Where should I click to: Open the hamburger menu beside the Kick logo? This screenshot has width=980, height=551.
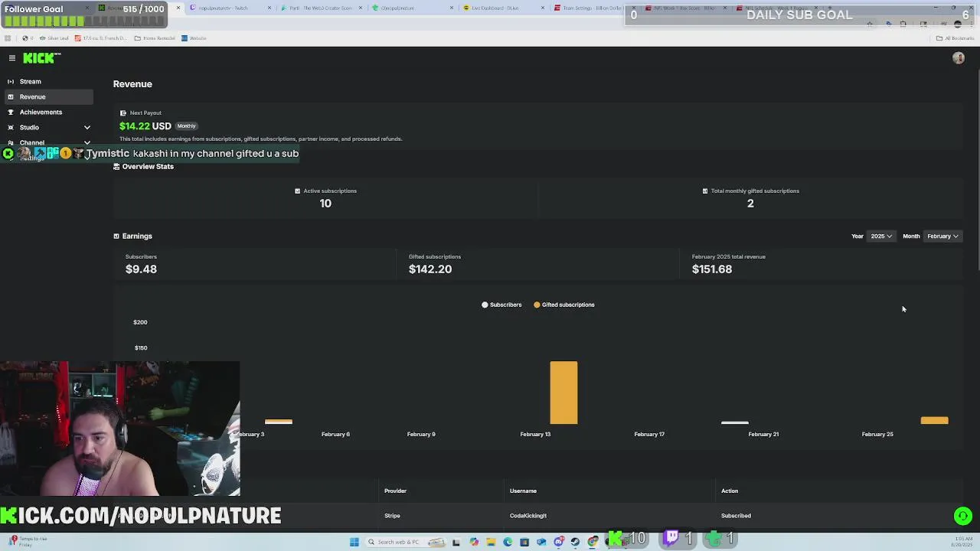pyautogui.click(x=12, y=58)
